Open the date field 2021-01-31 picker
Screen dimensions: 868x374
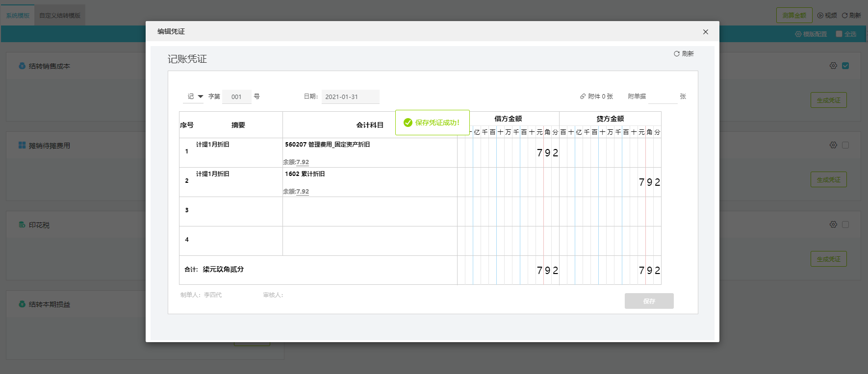(351, 97)
